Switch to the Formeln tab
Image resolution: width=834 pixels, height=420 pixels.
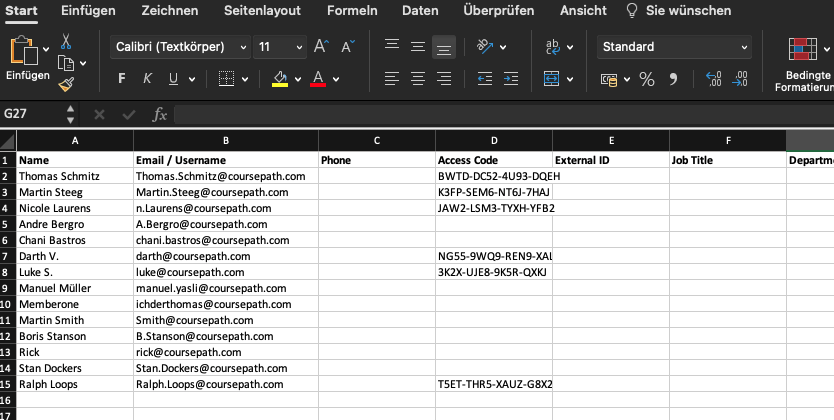tap(353, 11)
